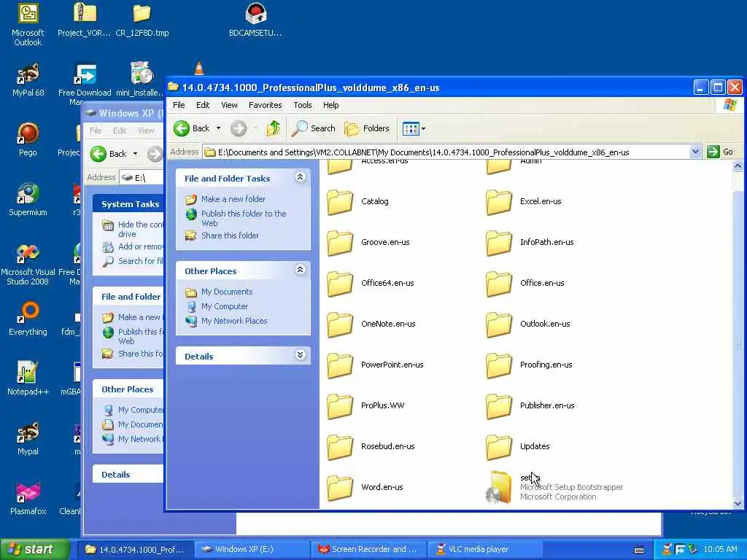The image size is (747, 560).
Task: Click System Tasks header in E: window
Action: click(x=130, y=204)
